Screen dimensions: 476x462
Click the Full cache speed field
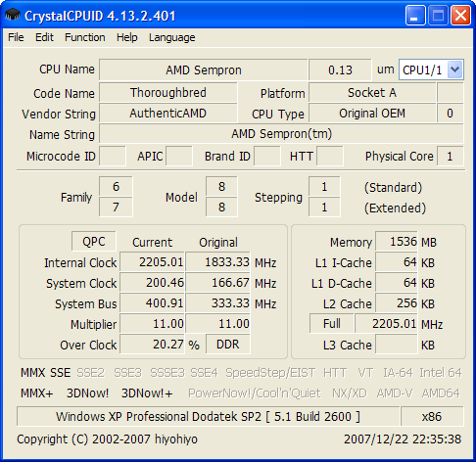coord(331,324)
